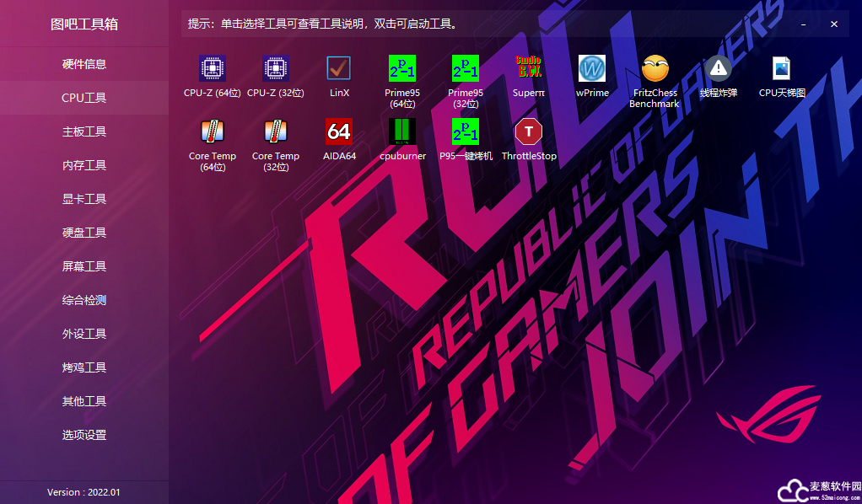Close the 图吧工具箱 window
Screen dimensions: 862x504
pyautogui.click(x=834, y=24)
